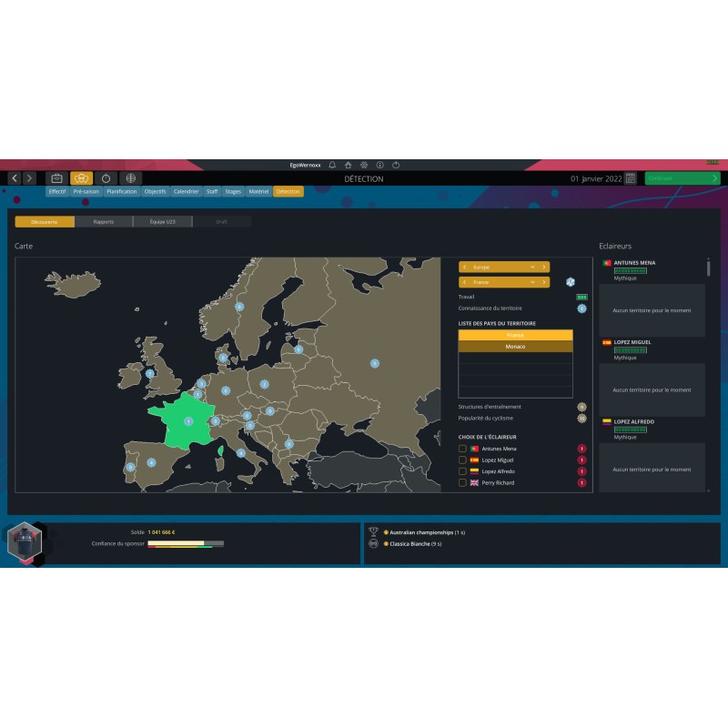728x728 pixels.
Task: Open the France territory dropdown
Action: coord(504,282)
